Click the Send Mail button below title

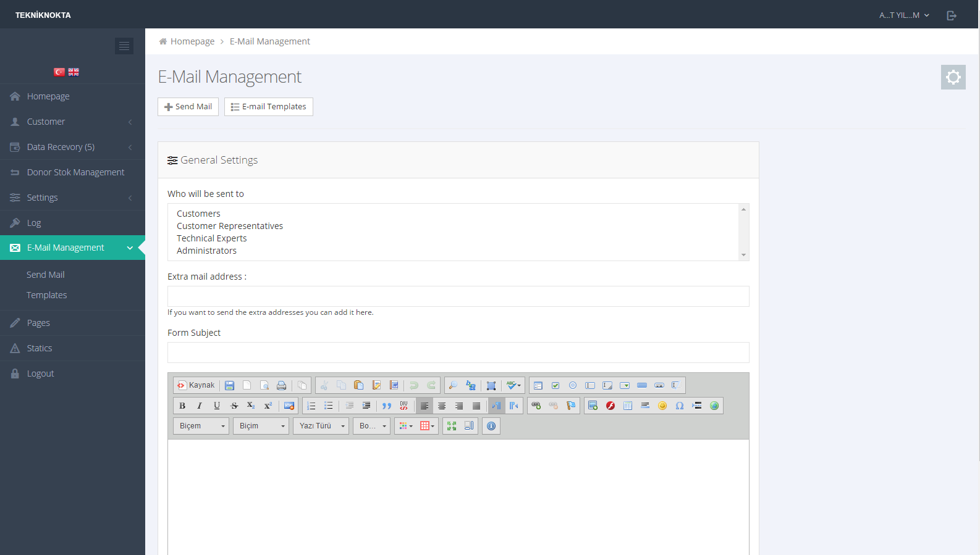(188, 107)
